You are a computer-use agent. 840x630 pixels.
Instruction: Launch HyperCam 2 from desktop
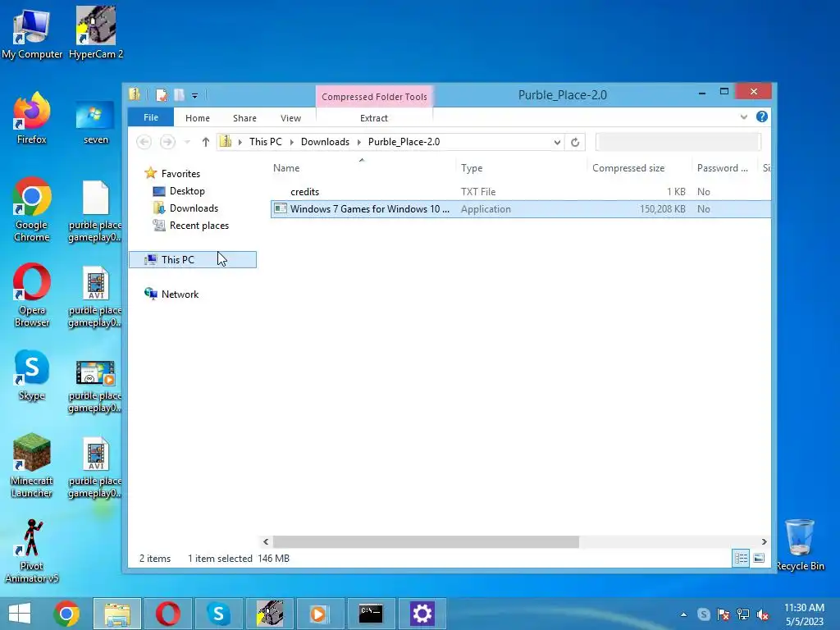click(x=96, y=33)
